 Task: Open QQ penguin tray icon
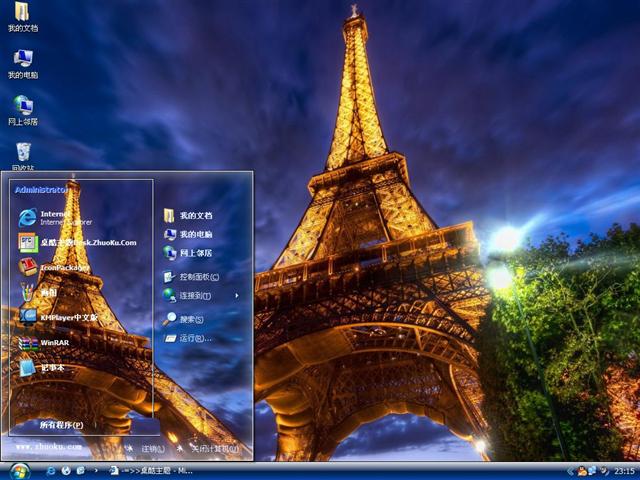point(582,471)
